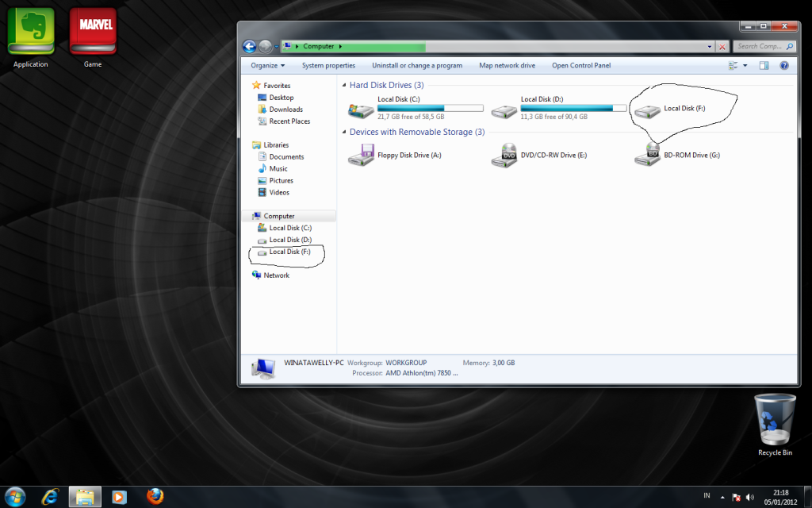812x508 pixels.
Task: Show hidden tray icons arrow
Action: pyautogui.click(x=722, y=498)
